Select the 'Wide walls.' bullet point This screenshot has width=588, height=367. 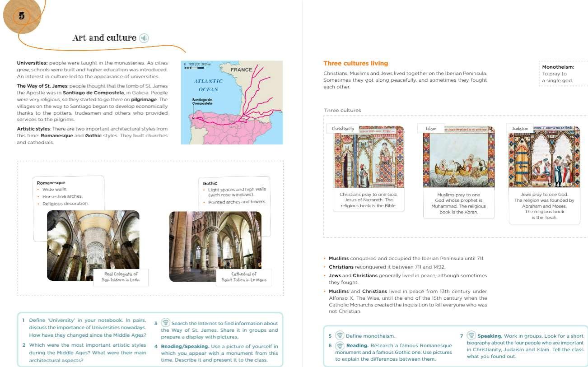tap(54, 190)
